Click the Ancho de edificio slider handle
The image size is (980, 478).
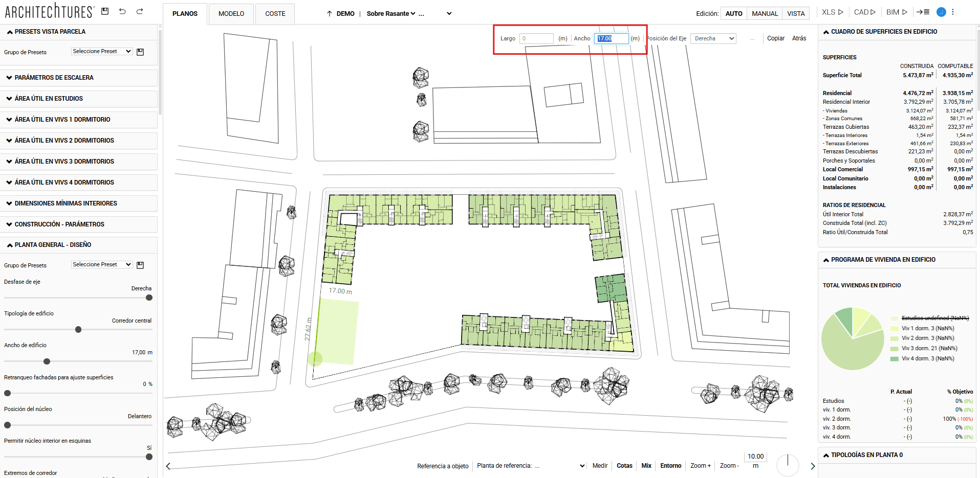click(47, 361)
